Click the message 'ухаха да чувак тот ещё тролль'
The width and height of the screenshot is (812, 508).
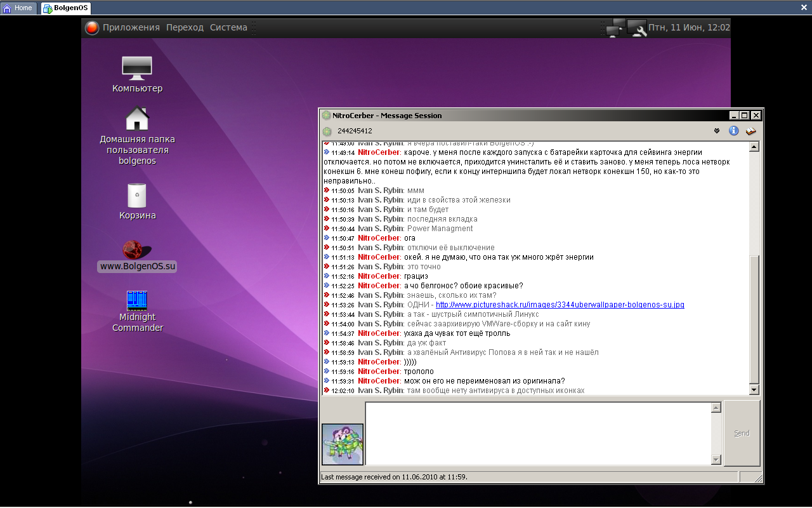(x=457, y=333)
